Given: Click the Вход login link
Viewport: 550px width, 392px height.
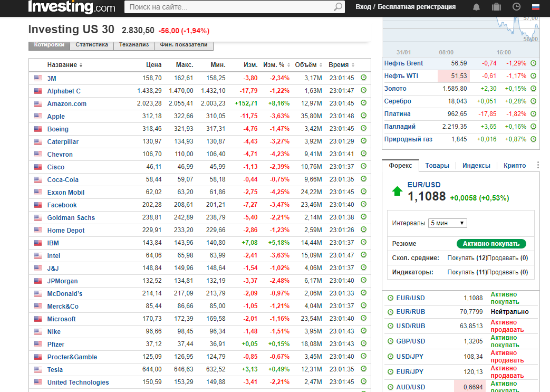Looking at the screenshot, I should coord(363,7).
